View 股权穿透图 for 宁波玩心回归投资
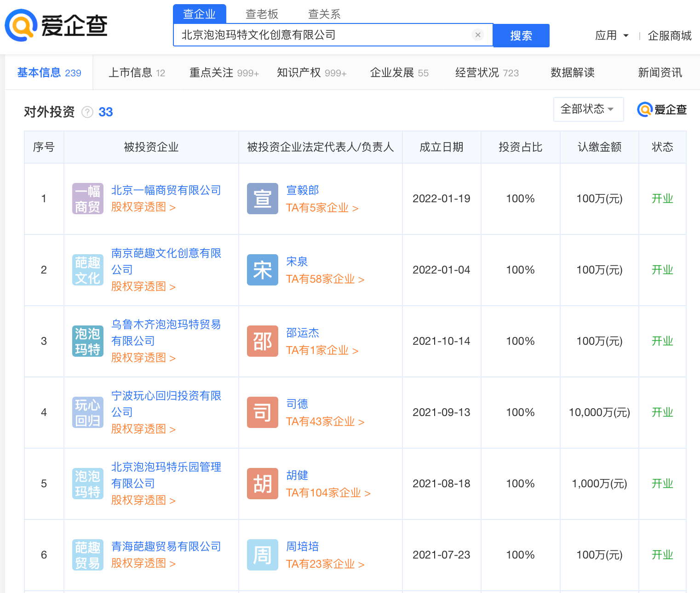This screenshot has height=593, width=700. (x=143, y=429)
